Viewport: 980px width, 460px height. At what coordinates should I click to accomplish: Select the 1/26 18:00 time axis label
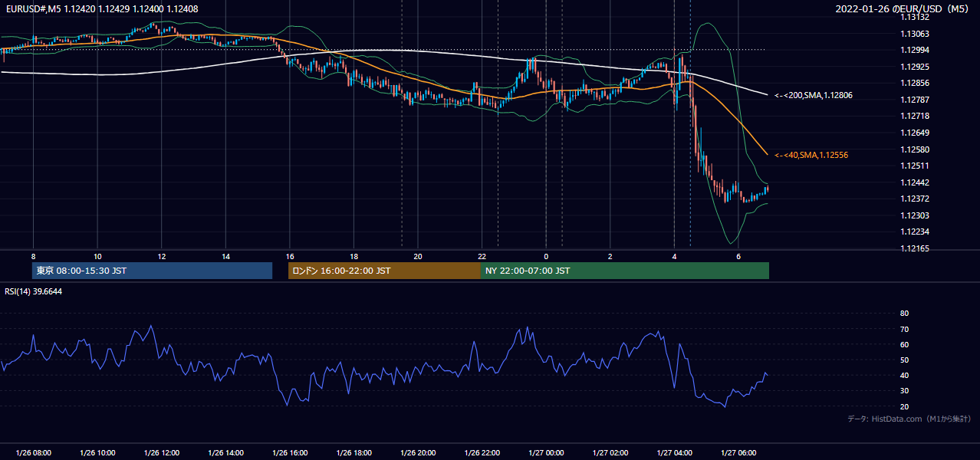354,453
